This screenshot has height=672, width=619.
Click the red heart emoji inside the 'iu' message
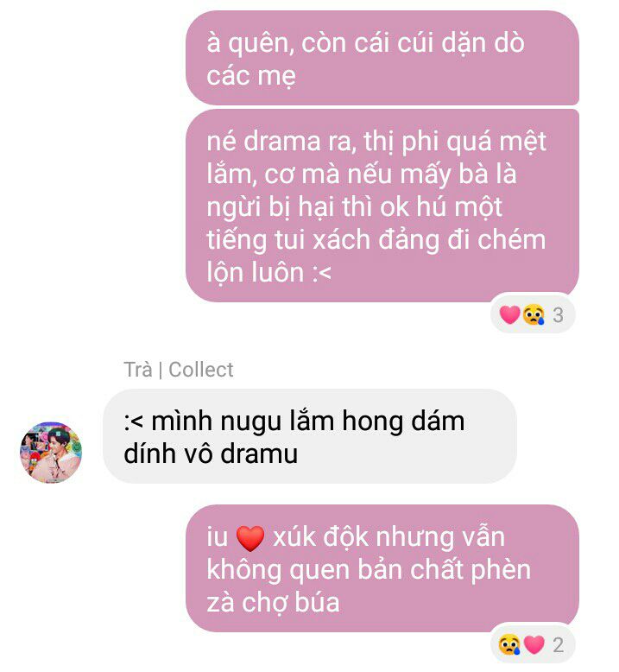250,538
